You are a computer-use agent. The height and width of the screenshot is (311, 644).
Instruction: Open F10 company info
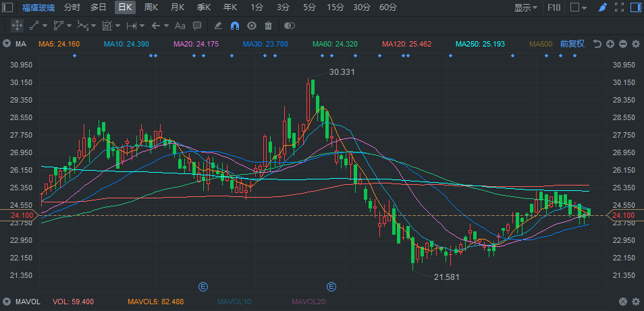554,7
